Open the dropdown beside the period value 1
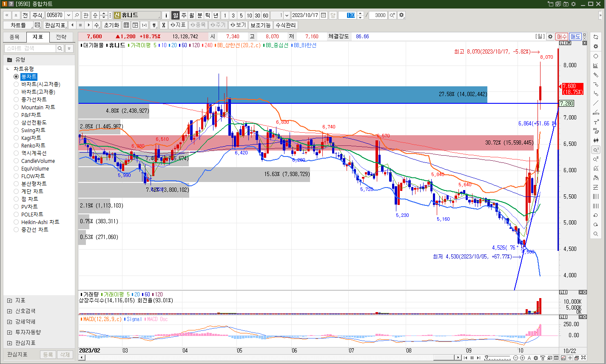606x364 pixels. click(x=287, y=15)
